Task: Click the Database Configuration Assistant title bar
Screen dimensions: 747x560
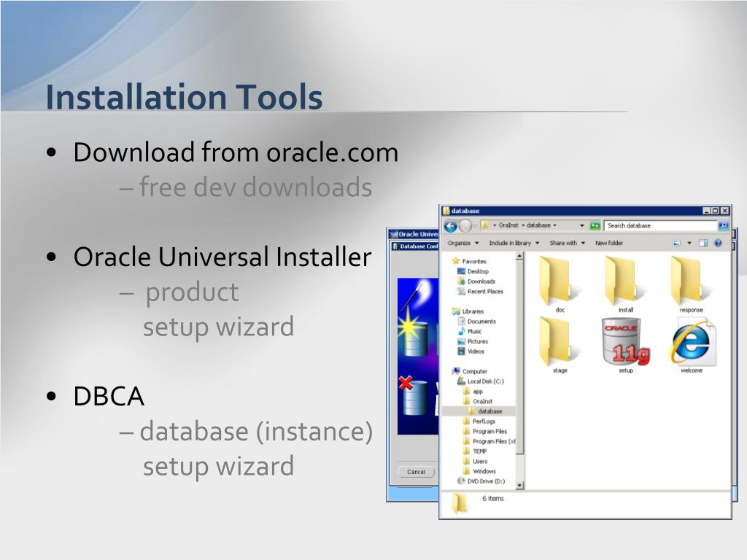Action: coord(415,246)
